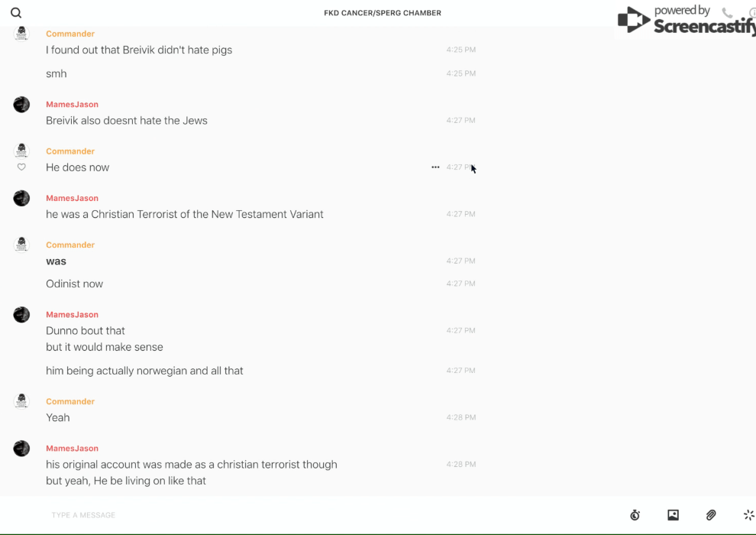Open MamesJason's avatar above "Breivik also" message
Screen dimensions: 756x535
click(x=21, y=105)
